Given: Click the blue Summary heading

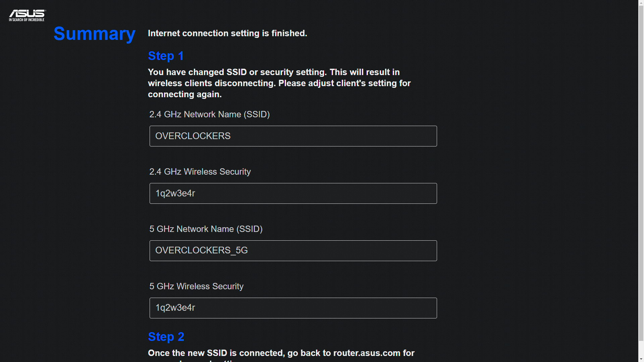Looking at the screenshot, I should (x=95, y=34).
